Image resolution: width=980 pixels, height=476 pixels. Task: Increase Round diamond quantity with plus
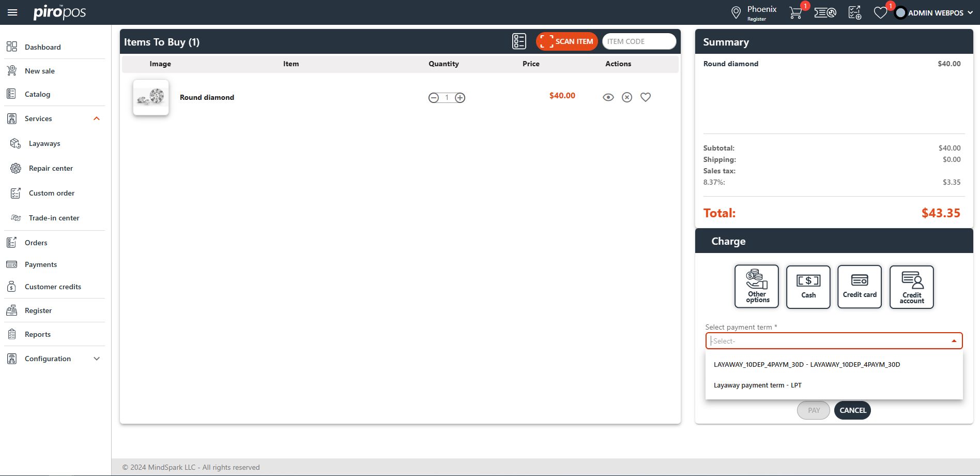[460, 98]
